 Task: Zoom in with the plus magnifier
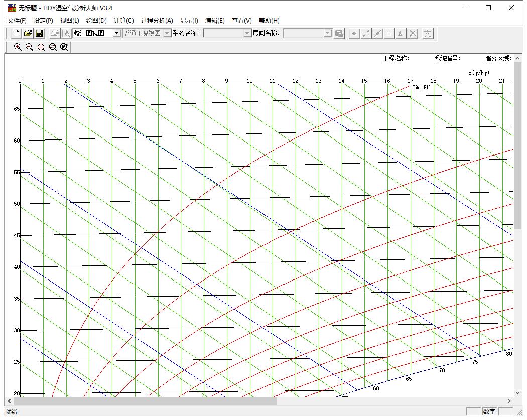[x=18, y=47]
